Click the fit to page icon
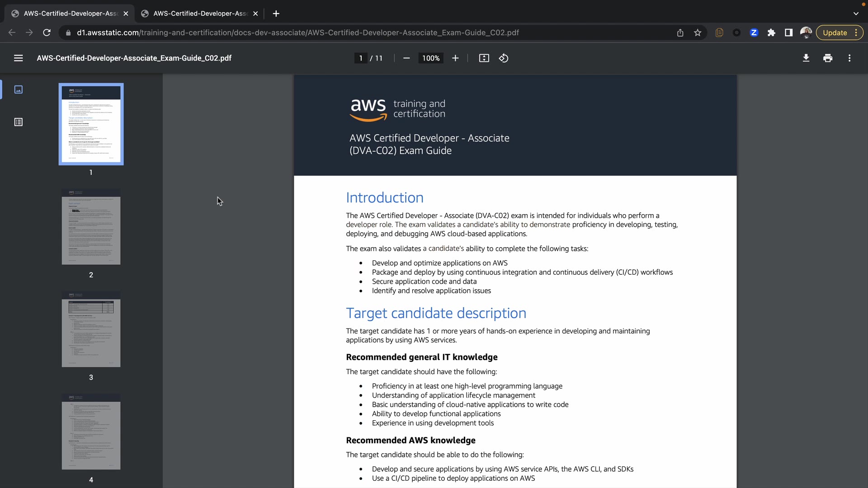Screen dimensions: 868x488 point(484,58)
